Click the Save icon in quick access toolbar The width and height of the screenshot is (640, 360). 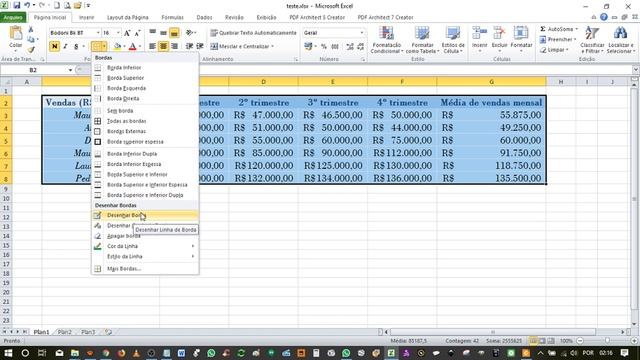tap(17, 6)
